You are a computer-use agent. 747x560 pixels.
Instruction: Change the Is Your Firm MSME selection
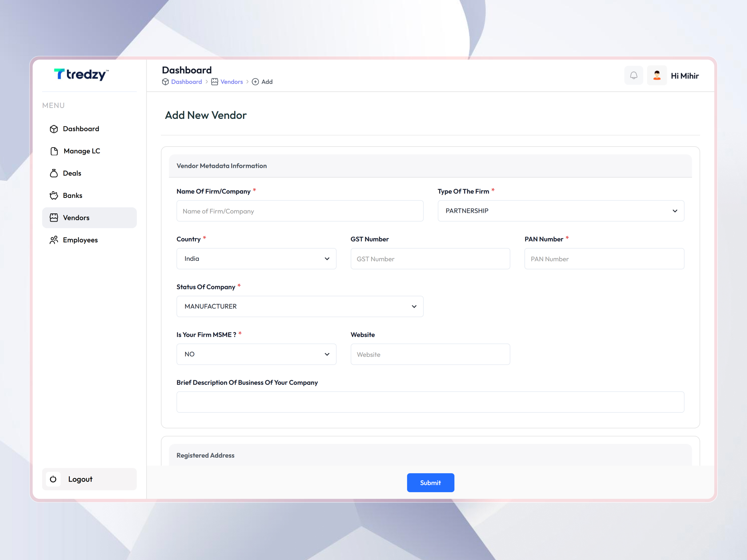(256, 354)
